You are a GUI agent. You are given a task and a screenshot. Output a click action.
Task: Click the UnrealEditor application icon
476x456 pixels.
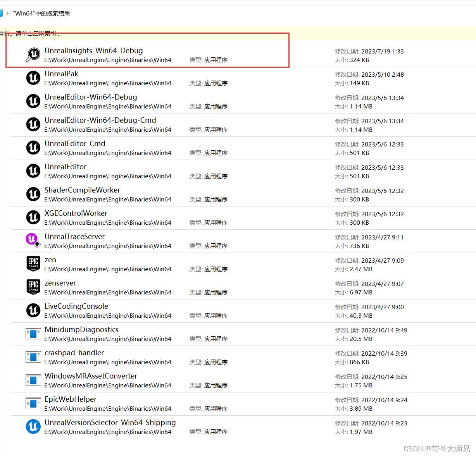[33, 171]
